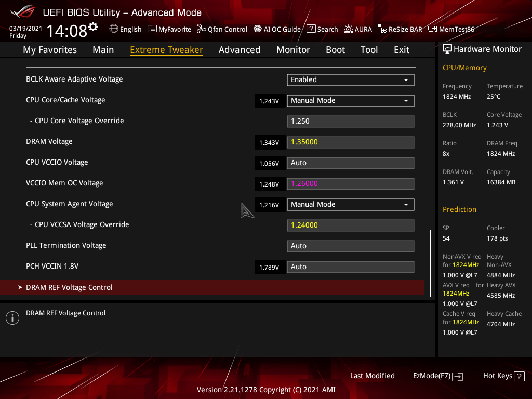The width and height of the screenshot is (532, 399).
Task: Switch to My Favorites tab
Action: (50, 50)
